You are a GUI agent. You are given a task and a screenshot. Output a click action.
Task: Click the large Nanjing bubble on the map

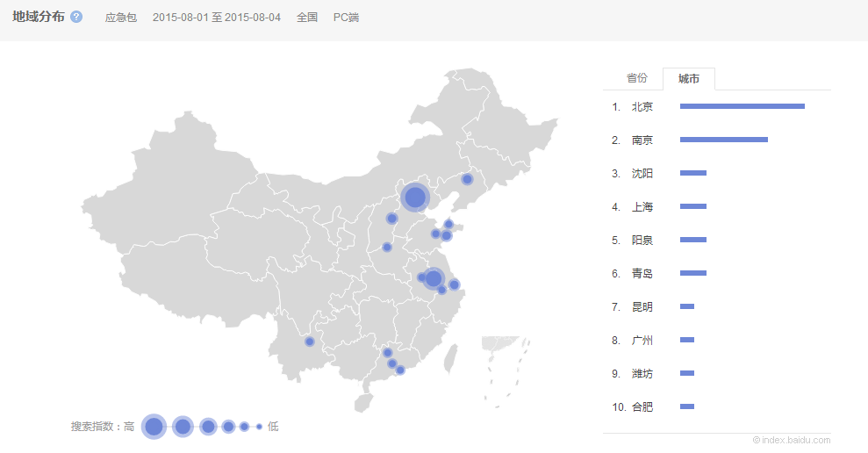pyautogui.click(x=433, y=278)
